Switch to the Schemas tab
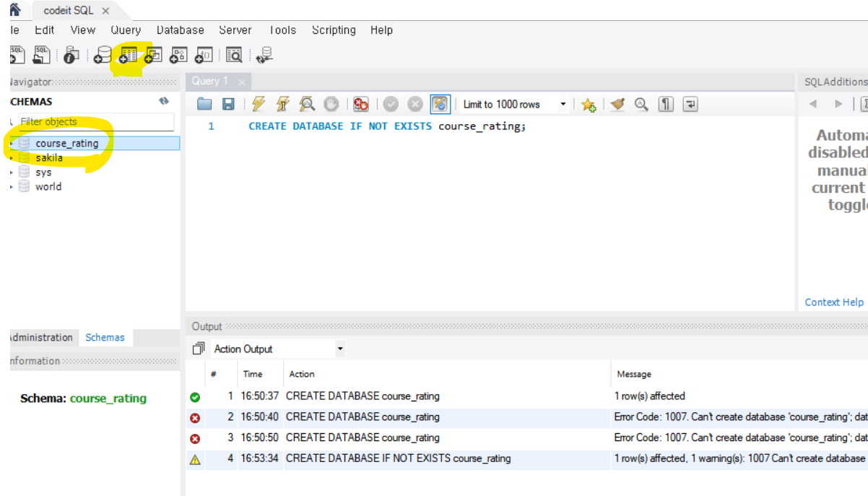868x496 pixels. pos(105,337)
